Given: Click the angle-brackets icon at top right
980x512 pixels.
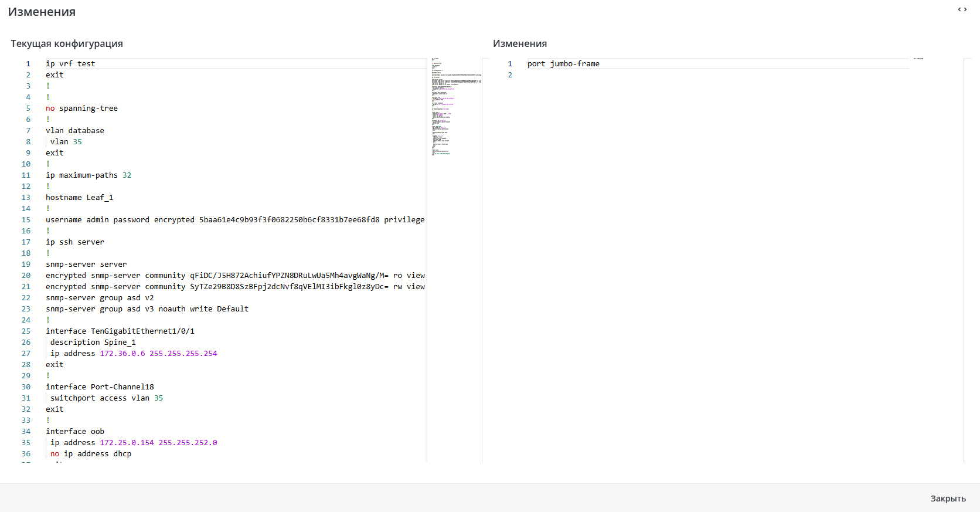Looking at the screenshot, I should coord(962,9).
